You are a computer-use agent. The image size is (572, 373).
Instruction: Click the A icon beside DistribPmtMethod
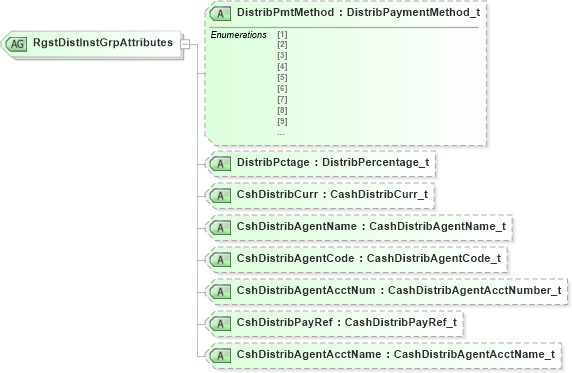click(220, 14)
